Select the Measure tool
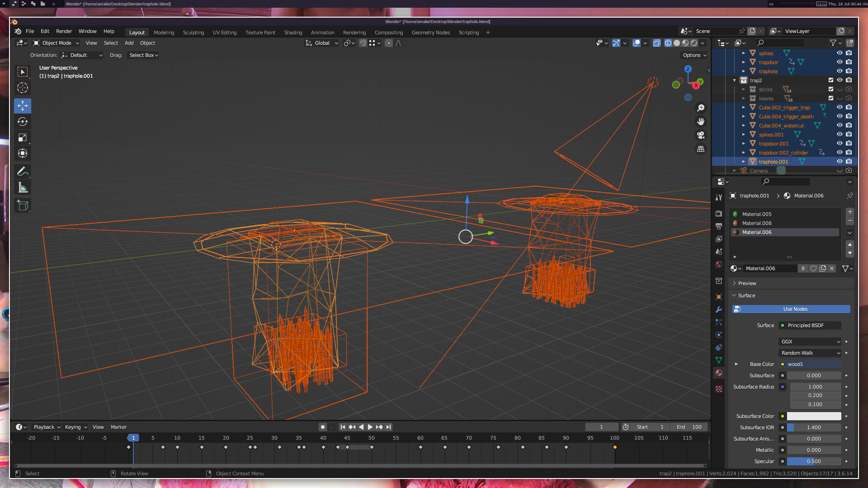 click(x=23, y=188)
